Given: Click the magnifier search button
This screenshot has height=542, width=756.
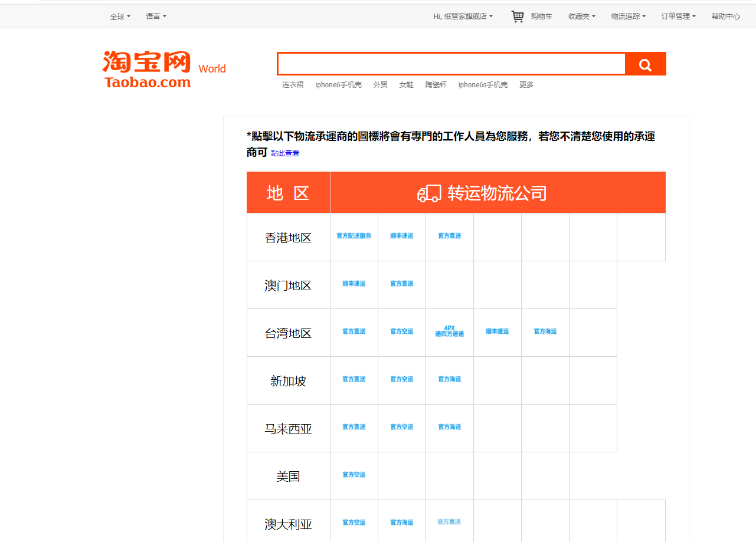Looking at the screenshot, I should (x=645, y=64).
